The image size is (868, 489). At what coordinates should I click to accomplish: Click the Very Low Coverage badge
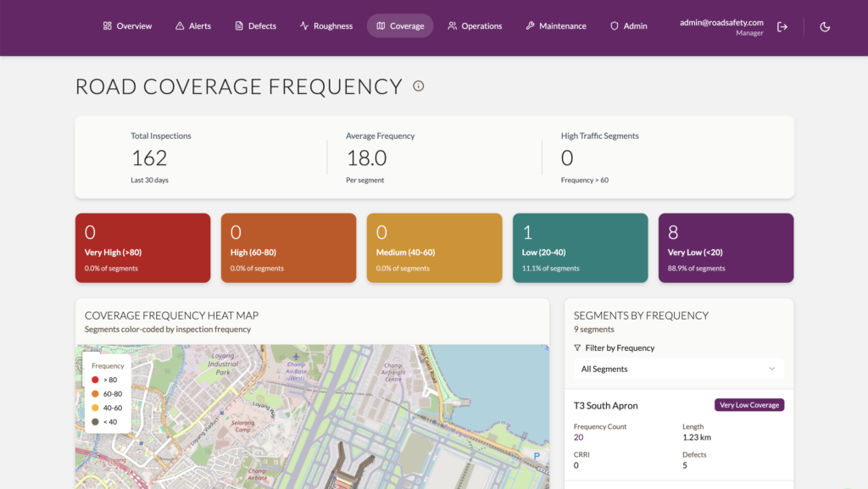point(749,405)
